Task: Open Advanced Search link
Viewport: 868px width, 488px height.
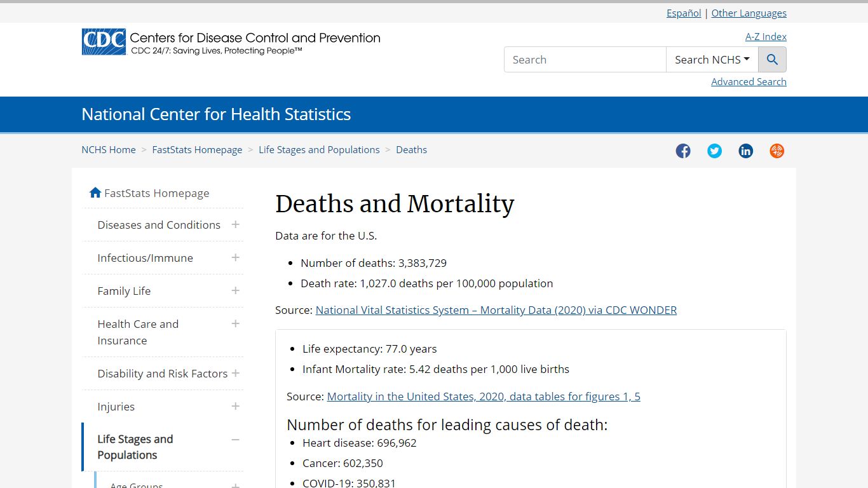Action: click(749, 81)
